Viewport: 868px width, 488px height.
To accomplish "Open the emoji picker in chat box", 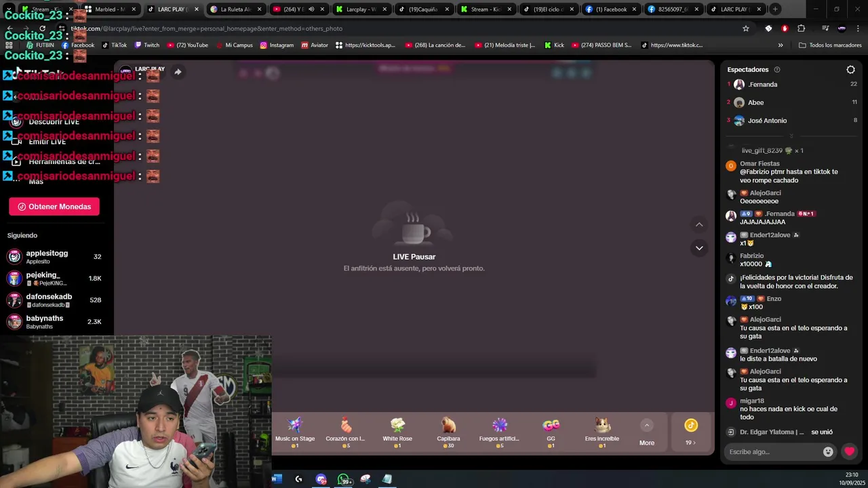I will (828, 451).
